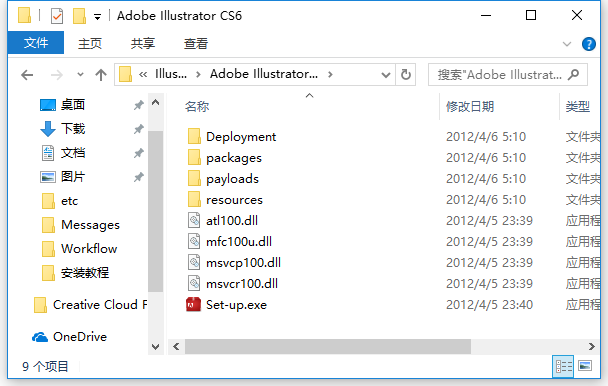Image resolution: width=608 pixels, height=386 pixels.
Task: Switch to details view layout icon
Action: [x=563, y=366]
